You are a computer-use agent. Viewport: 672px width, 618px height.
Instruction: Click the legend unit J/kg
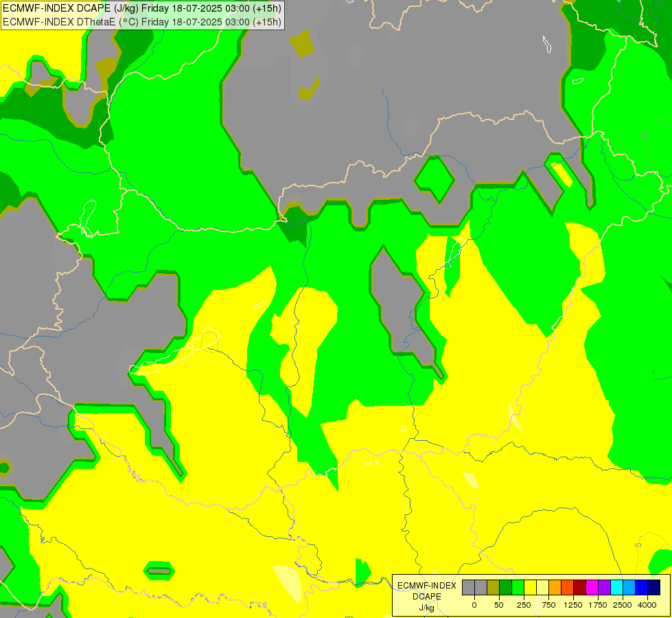[x=426, y=608]
